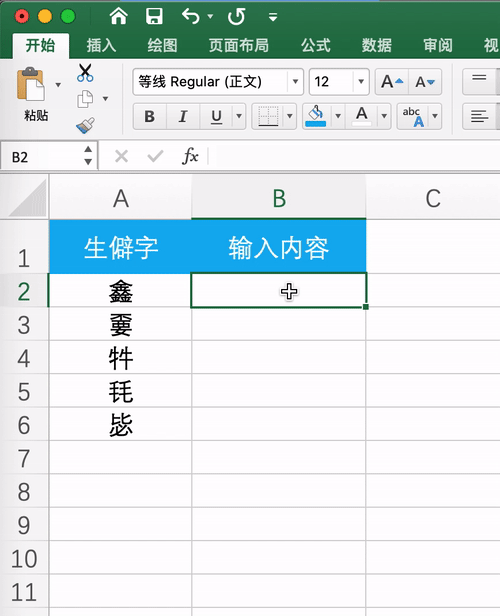Image resolution: width=500 pixels, height=616 pixels.
Task: Open the font name dropdown arrow
Action: click(x=295, y=82)
